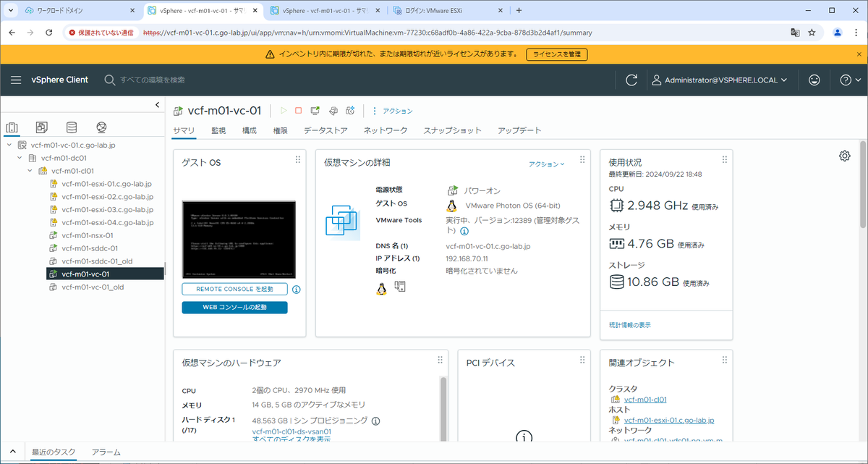Click drag handle on ゲスト OS card

point(297,160)
